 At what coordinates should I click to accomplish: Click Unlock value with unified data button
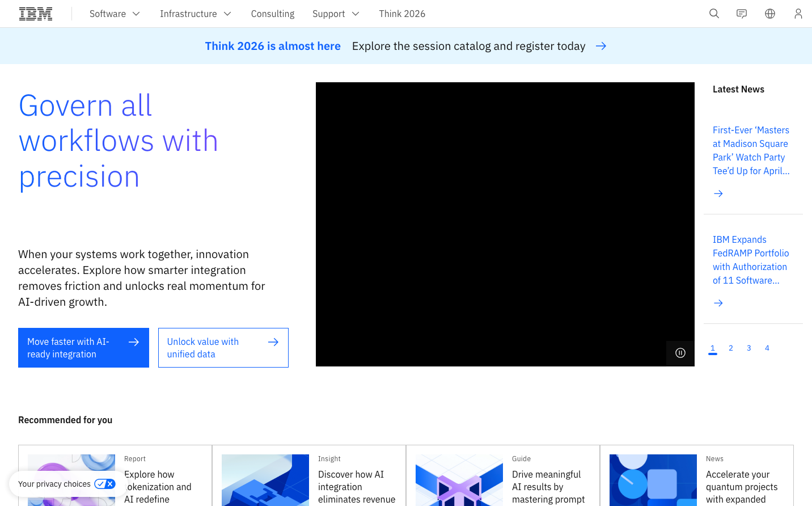click(x=223, y=348)
